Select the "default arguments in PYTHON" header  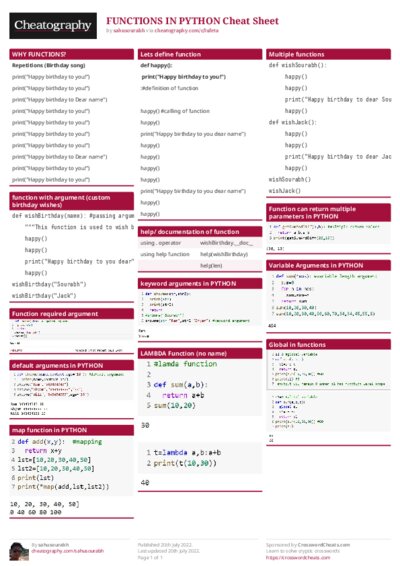[71, 365]
